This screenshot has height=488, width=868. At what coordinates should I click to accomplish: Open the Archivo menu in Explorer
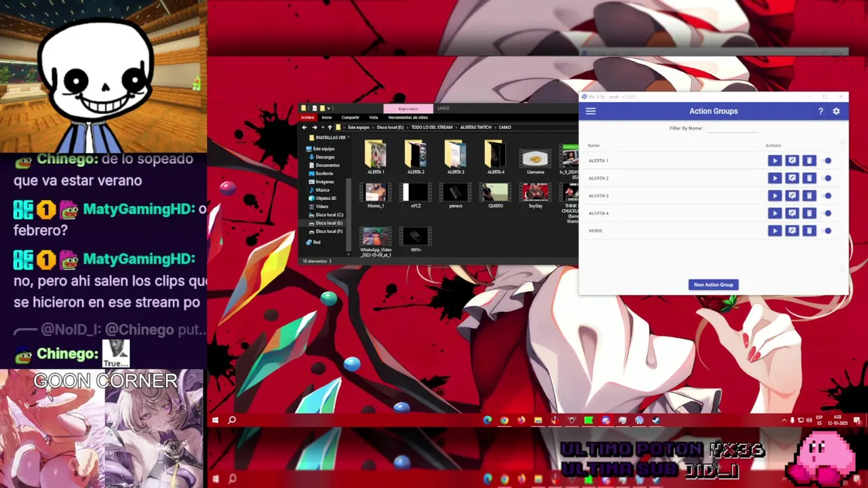(308, 117)
